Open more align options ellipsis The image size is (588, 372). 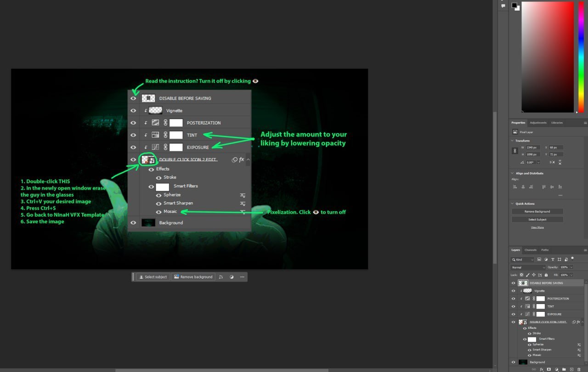560,195
